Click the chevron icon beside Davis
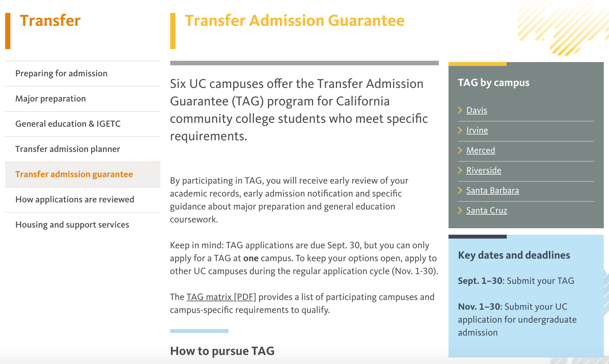 [460, 110]
